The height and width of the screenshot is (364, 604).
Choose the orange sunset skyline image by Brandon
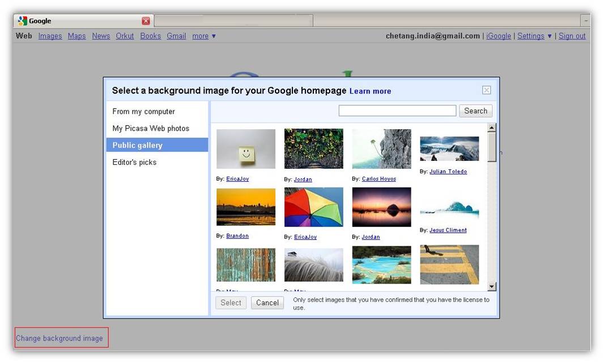point(246,207)
